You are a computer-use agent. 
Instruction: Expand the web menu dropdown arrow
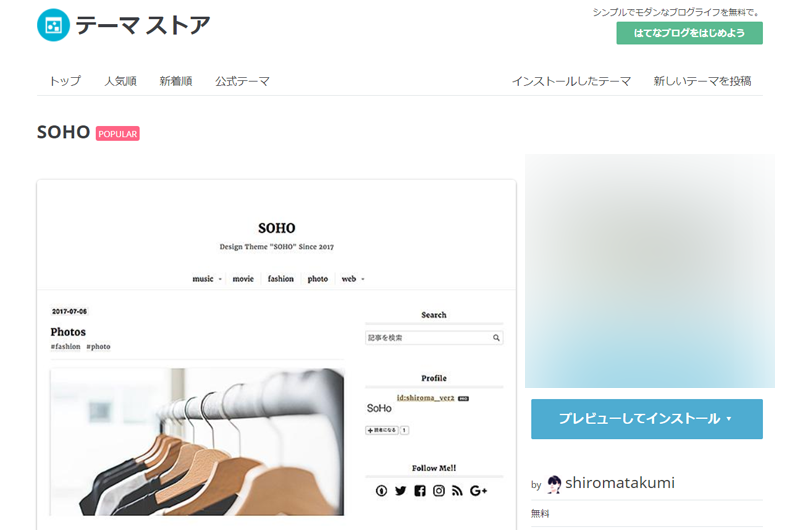363,279
